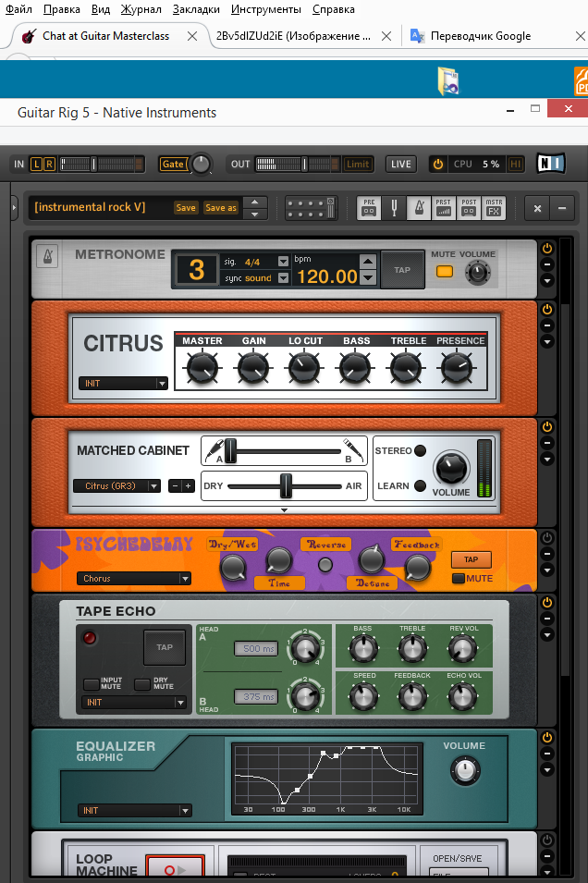
Task: Toggle Psychedelay Mute checkbox
Action: (x=459, y=579)
